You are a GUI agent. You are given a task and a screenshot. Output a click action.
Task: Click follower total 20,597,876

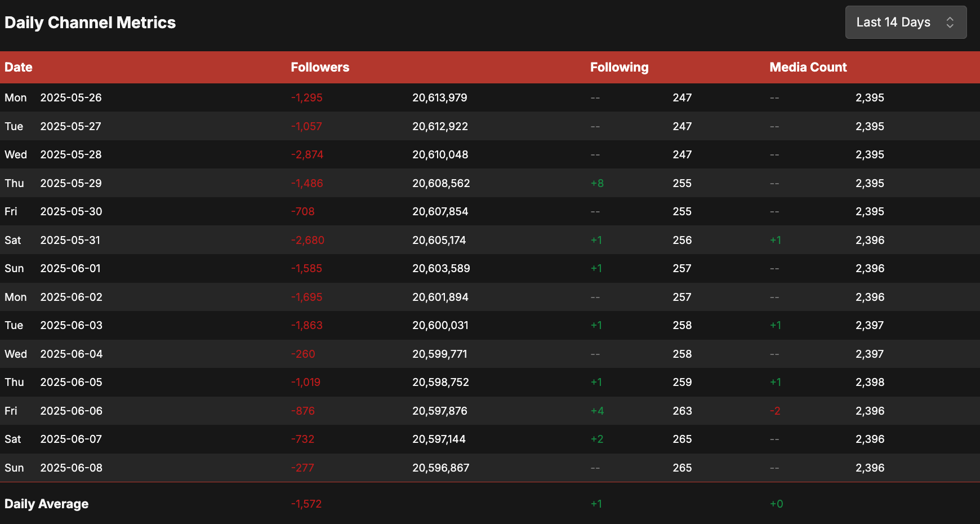440,411
